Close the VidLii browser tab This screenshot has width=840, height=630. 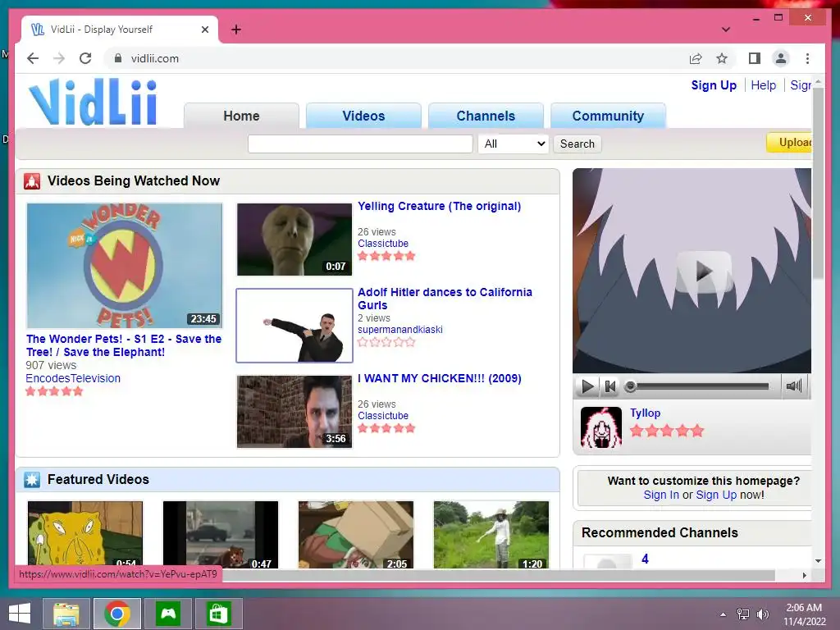click(x=204, y=30)
